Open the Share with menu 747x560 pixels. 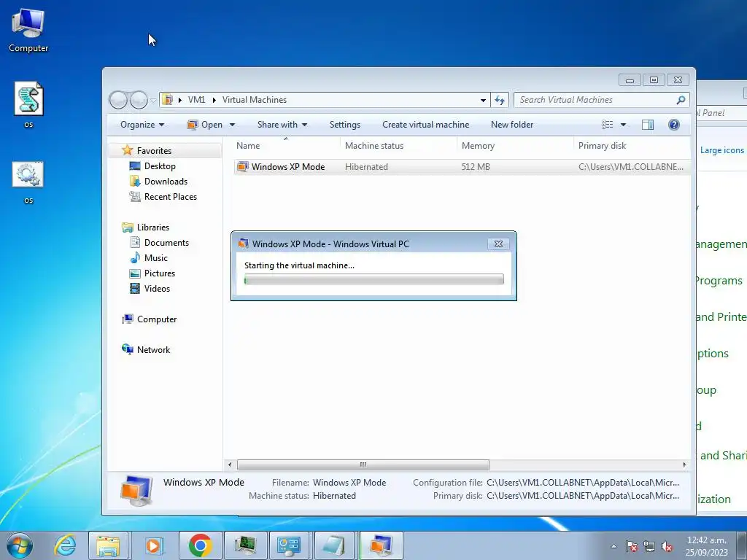(282, 125)
